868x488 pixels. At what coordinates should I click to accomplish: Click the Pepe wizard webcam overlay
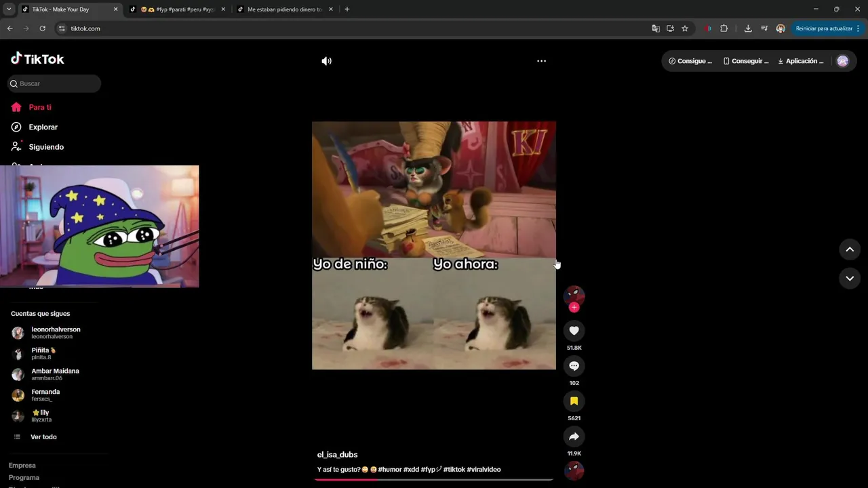point(99,226)
